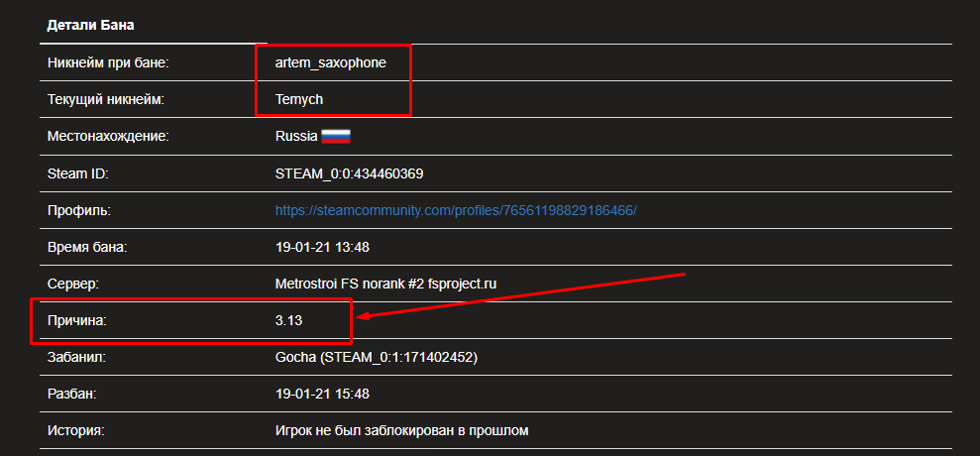The image size is (980, 456).
Task: Click the current nickname Temych
Action: (x=299, y=99)
